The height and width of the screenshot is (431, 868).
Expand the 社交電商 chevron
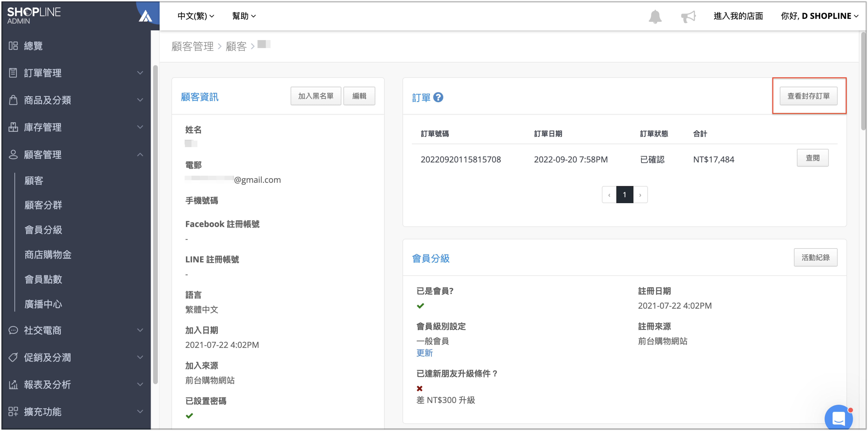140,330
